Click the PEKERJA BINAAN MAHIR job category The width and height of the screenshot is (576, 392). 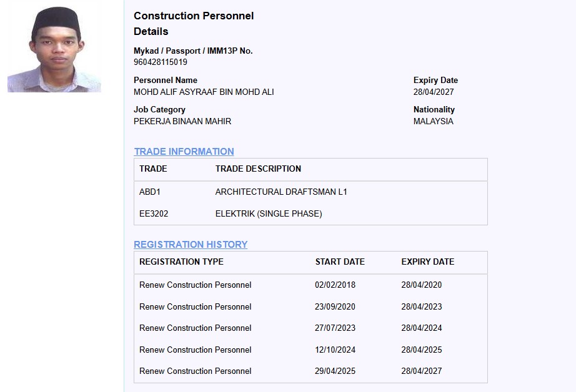[x=182, y=121]
